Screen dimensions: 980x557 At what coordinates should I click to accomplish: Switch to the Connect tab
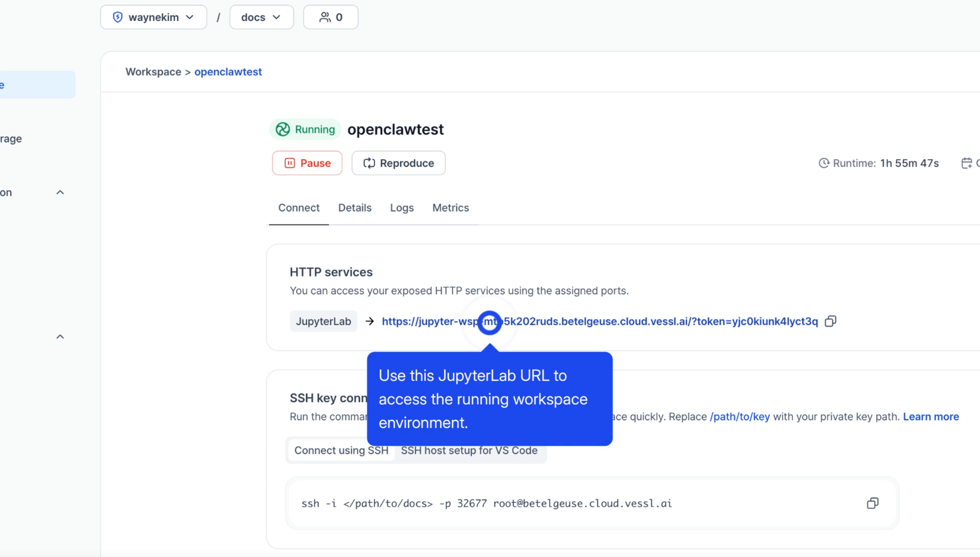coord(299,208)
